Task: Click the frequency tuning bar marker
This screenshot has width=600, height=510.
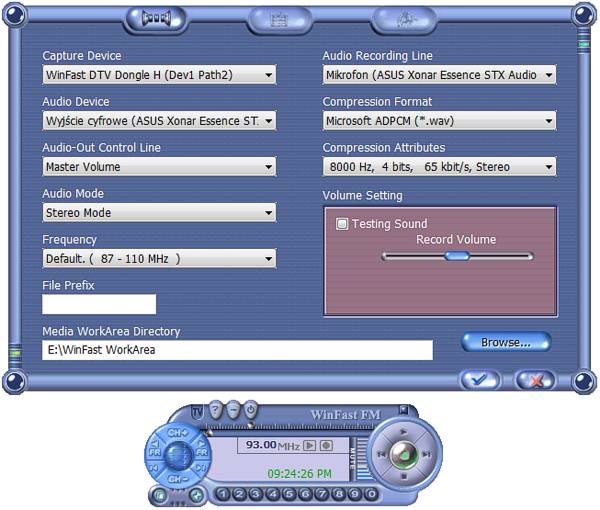Action: [x=250, y=425]
